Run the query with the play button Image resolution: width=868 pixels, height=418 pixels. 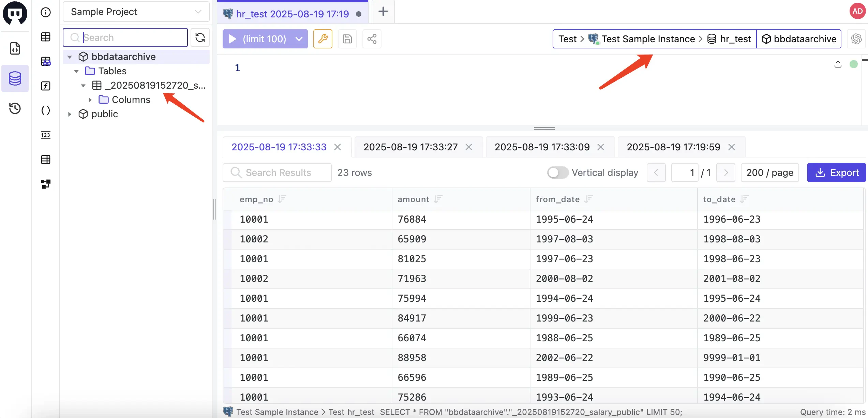tap(232, 39)
